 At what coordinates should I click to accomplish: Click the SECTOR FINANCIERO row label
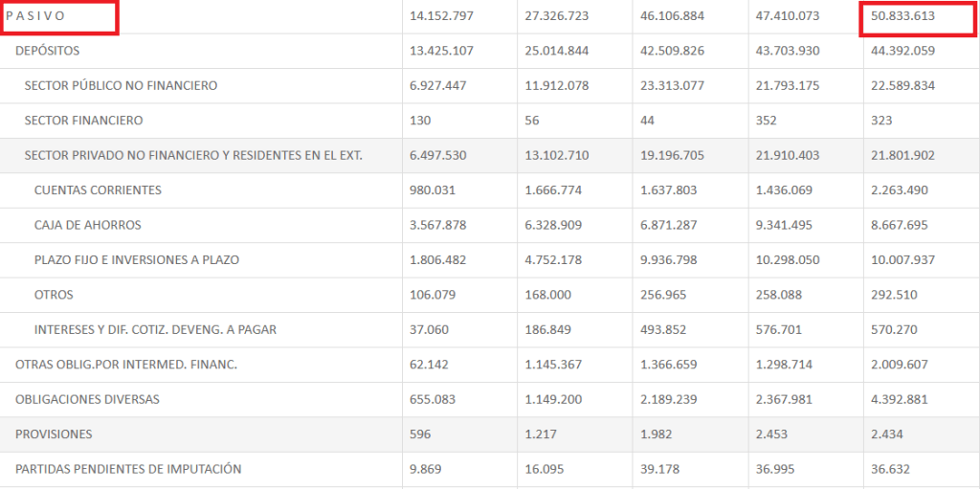[83, 121]
